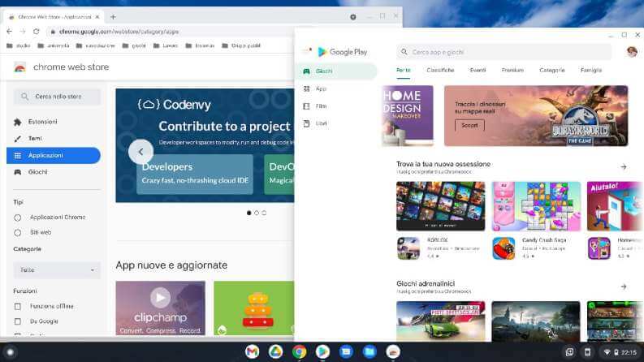This screenshot has width=644, height=362.
Task: Select Giochi in Google Play sidebar
Action: pyautogui.click(x=337, y=71)
